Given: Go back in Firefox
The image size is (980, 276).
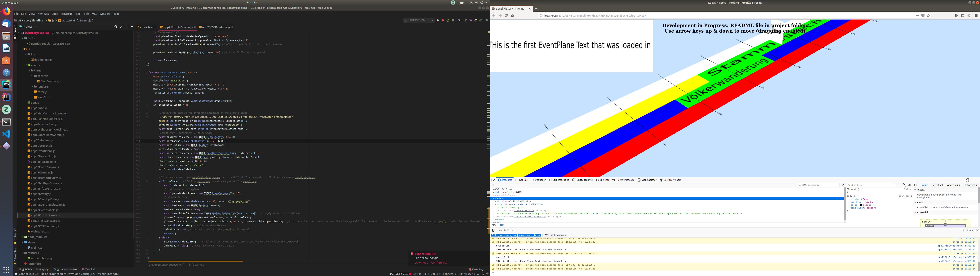Looking at the screenshot, I should click(x=494, y=16).
